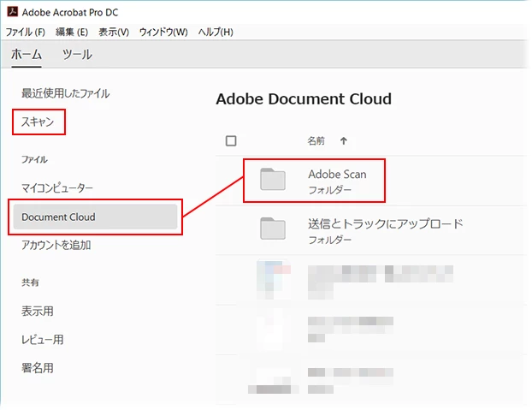This screenshot has height=410, width=532.
Task: Open the ヘルプ(H) menu
Action: coord(216,32)
